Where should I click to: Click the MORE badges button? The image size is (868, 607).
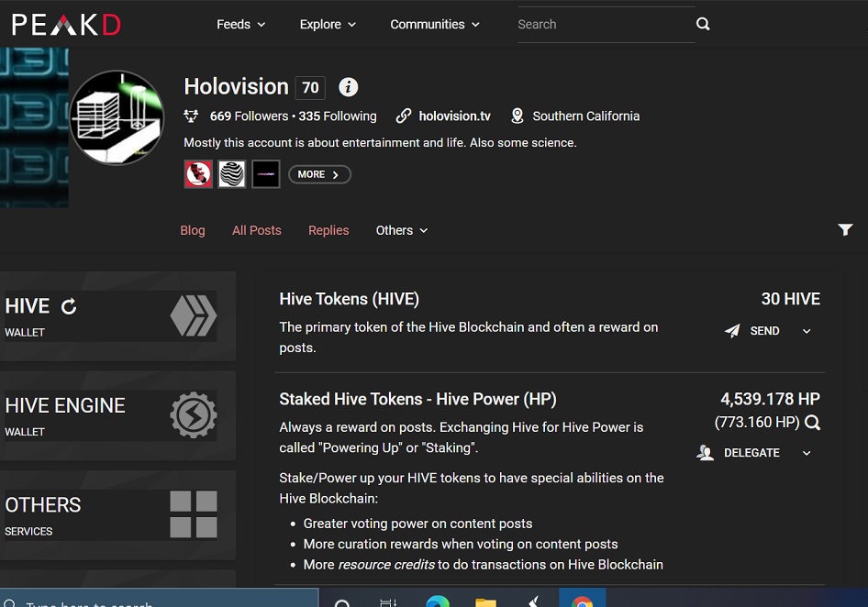click(x=319, y=174)
